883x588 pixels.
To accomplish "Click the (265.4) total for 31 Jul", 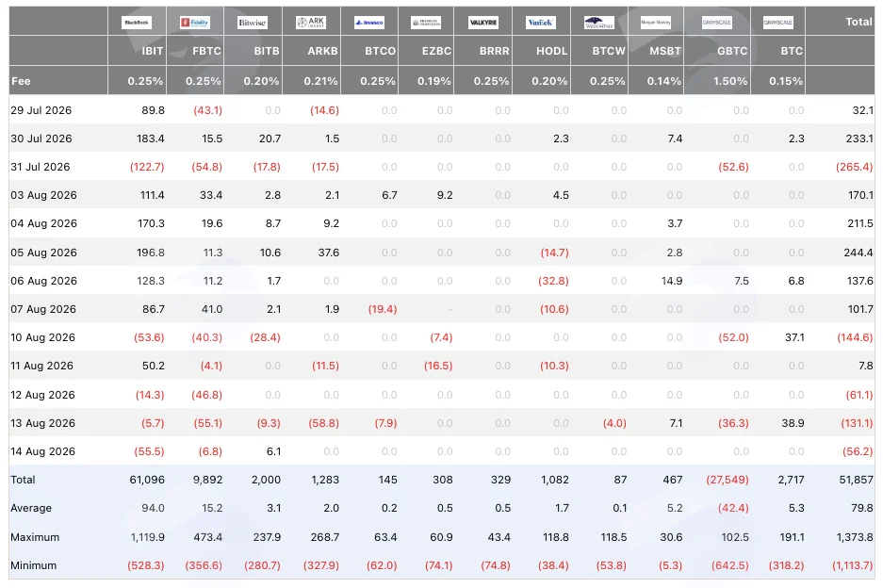I will pos(855,168).
